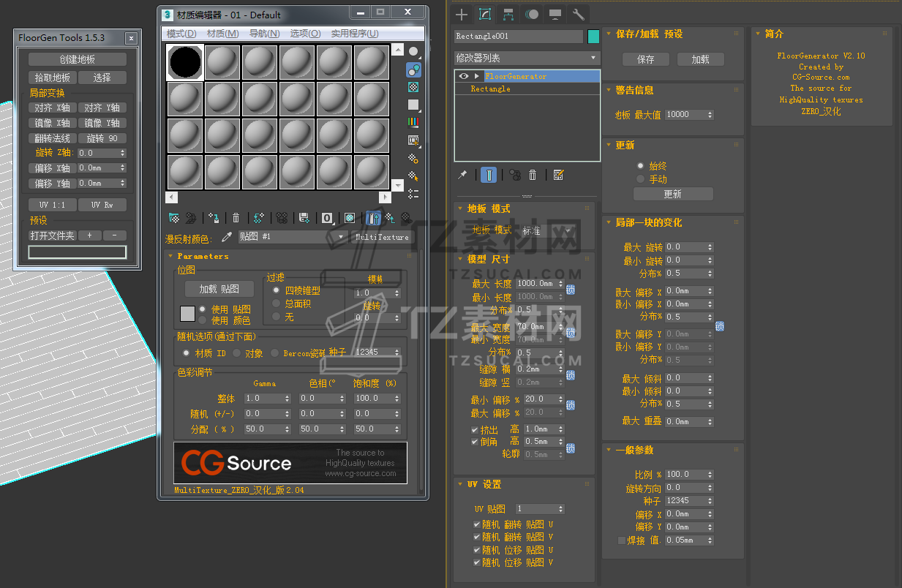This screenshot has height=588, width=902.
Task: Switch to the Hierarchy panel tab
Action: point(508,14)
